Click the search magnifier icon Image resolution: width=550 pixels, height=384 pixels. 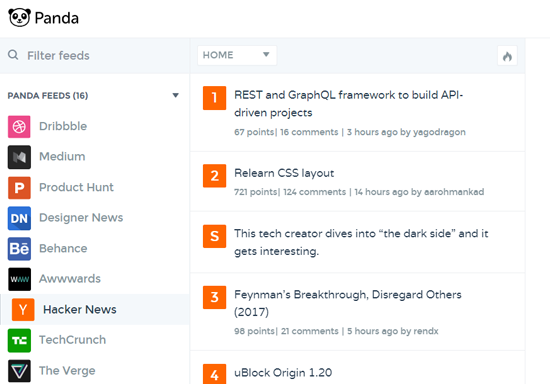(x=13, y=55)
